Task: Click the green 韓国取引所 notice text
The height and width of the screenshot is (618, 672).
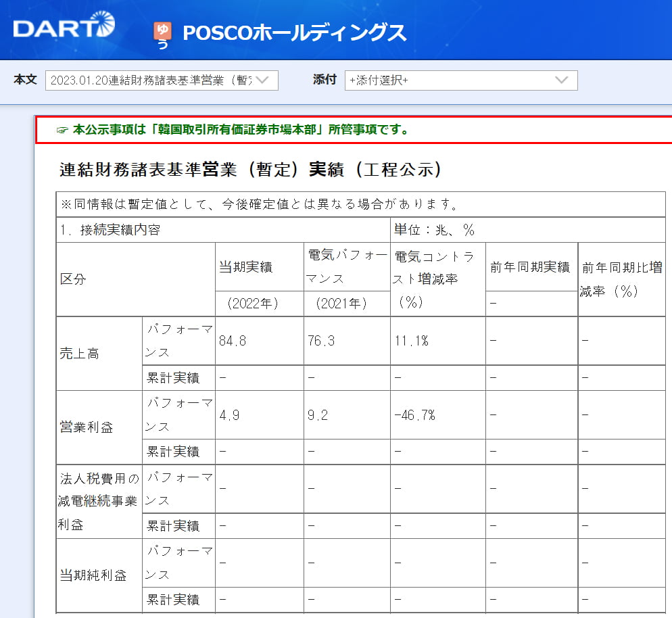Action: pos(241,129)
